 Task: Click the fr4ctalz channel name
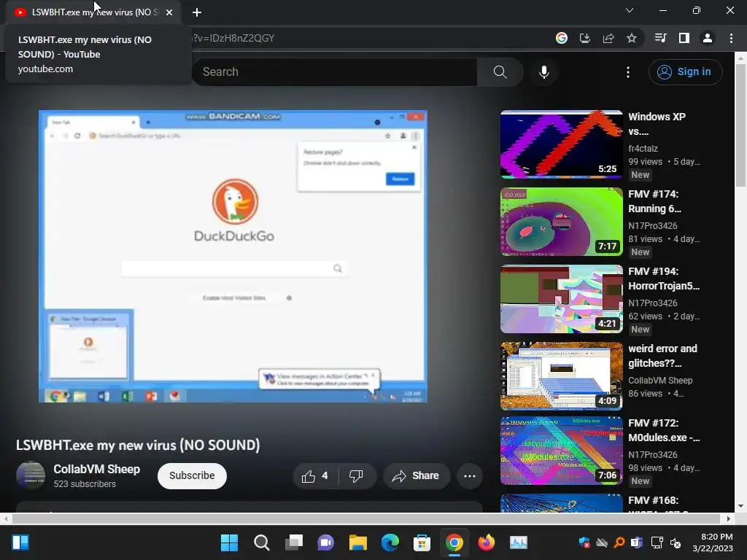pos(643,149)
